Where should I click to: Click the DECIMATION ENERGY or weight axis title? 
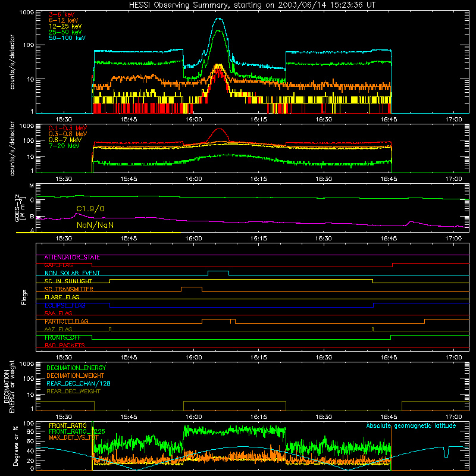[x=9, y=386]
